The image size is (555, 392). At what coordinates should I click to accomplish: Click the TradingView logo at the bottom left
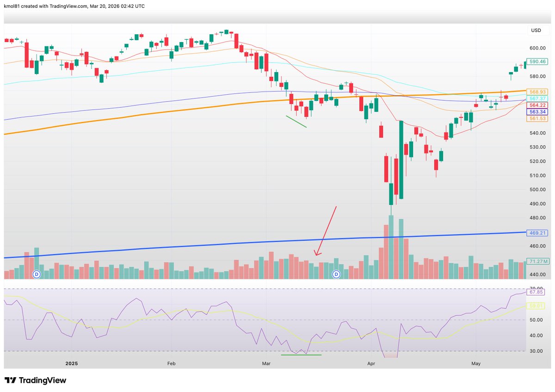pos(35,380)
